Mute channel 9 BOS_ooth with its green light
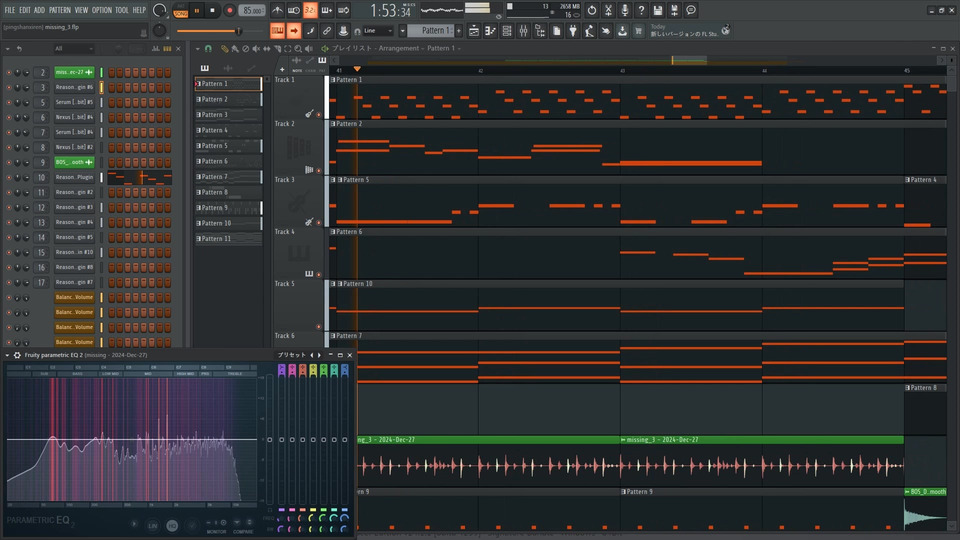The image size is (960, 540). (9, 162)
